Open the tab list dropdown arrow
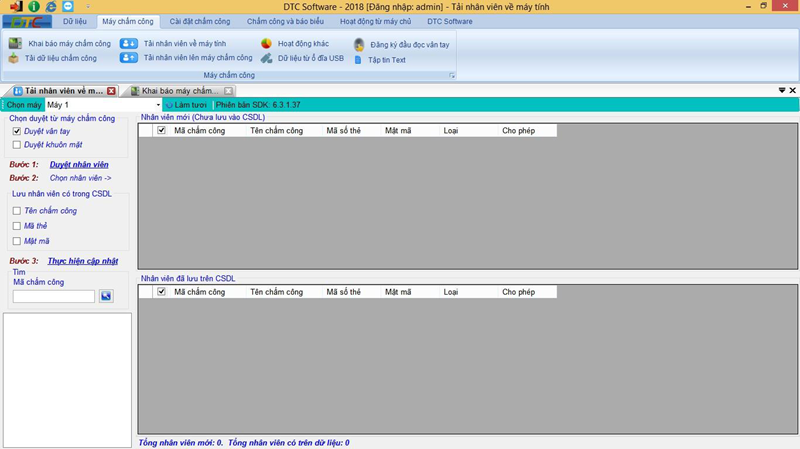800x449 pixels. (781, 90)
